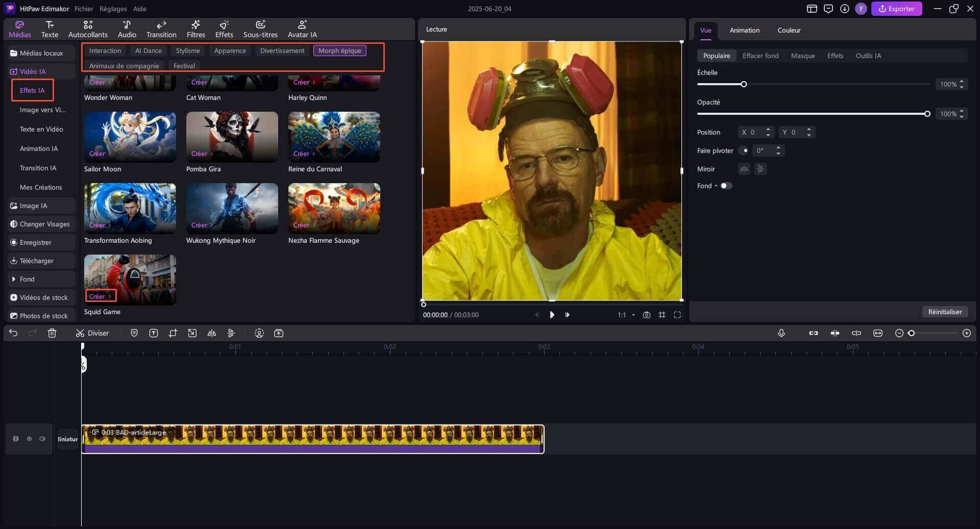Click the Réinitialiser button
Image resolution: width=980 pixels, height=529 pixels.
coord(944,312)
